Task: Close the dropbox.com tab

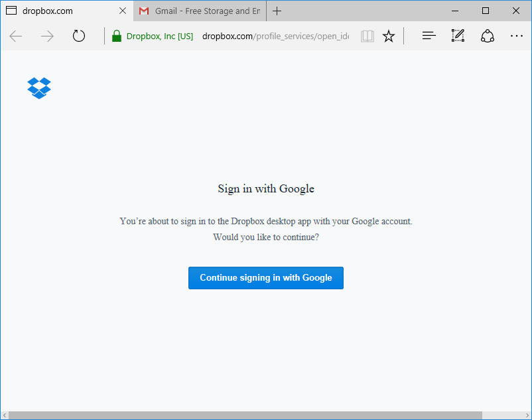Action: [x=123, y=11]
